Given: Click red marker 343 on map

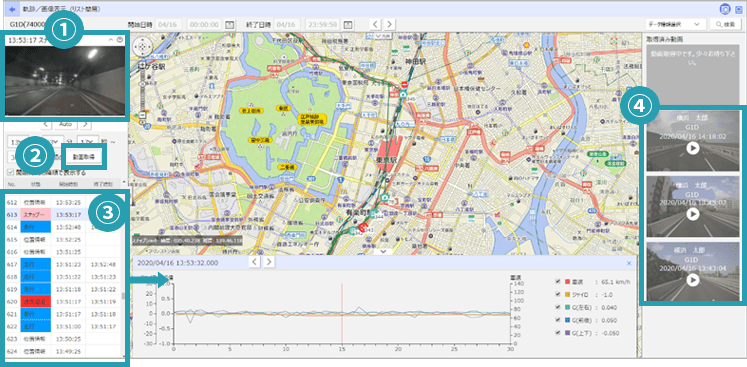Looking at the screenshot, I should (x=363, y=227).
